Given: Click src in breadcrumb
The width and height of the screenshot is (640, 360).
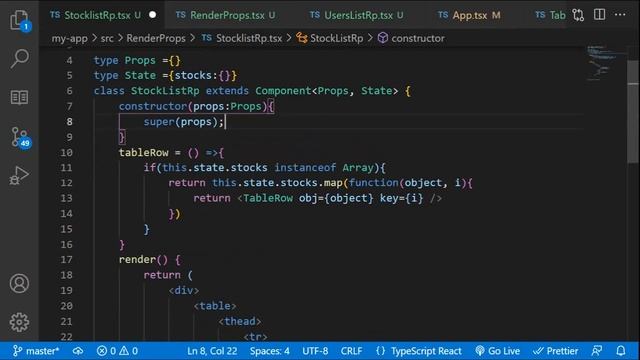Looking at the screenshot, I should pyautogui.click(x=107, y=38).
